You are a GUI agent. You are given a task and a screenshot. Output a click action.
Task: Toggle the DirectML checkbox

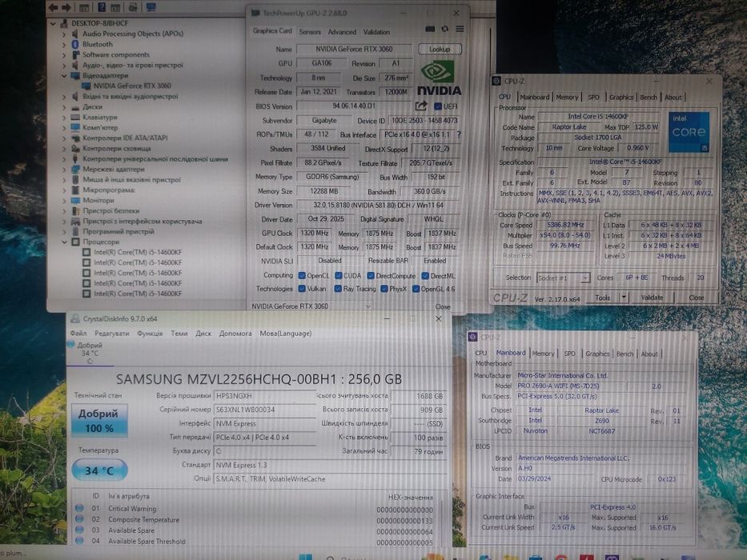point(425,275)
